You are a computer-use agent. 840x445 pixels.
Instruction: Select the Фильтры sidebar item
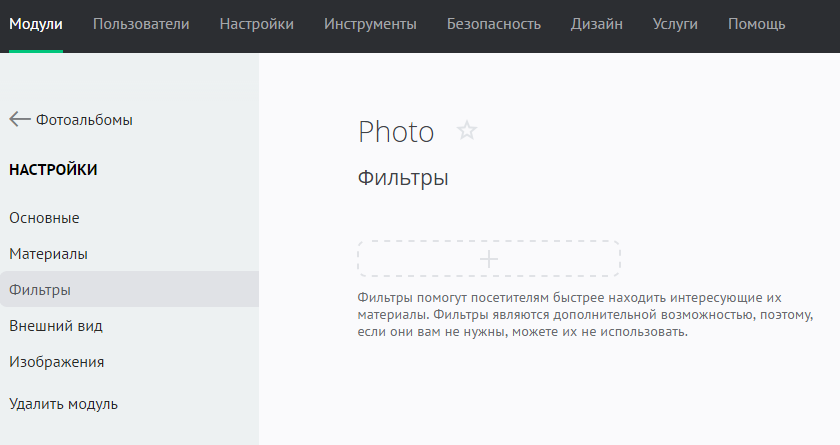tap(40, 290)
